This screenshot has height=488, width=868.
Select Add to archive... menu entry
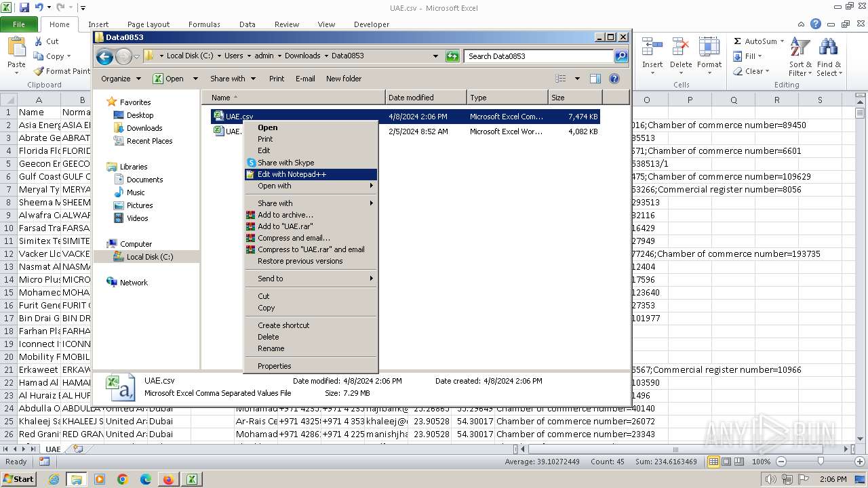tap(311, 215)
